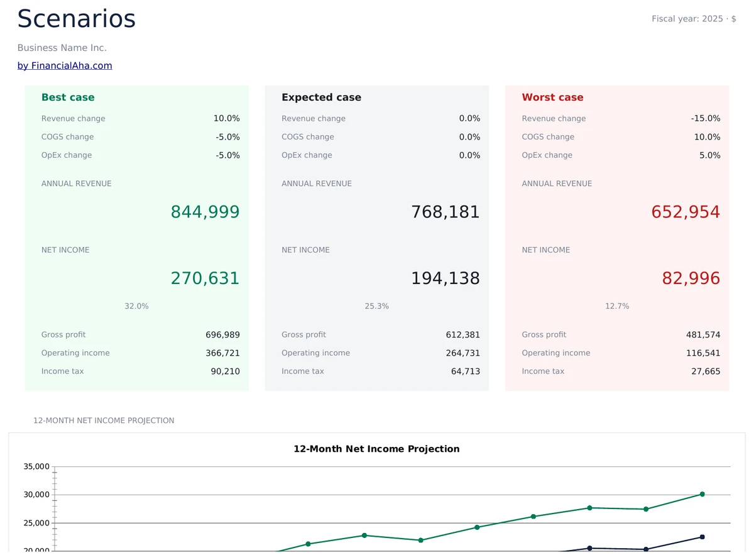Click Expected case annual revenue 768,181

[445, 212]
